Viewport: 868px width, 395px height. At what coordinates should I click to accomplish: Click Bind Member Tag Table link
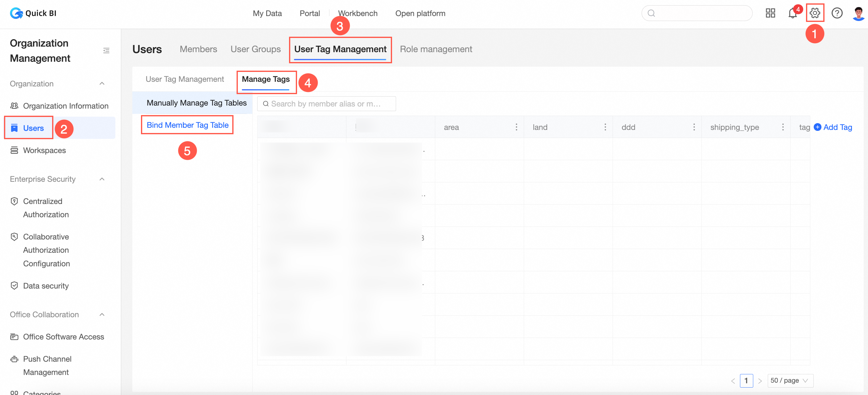pos(187,125)
